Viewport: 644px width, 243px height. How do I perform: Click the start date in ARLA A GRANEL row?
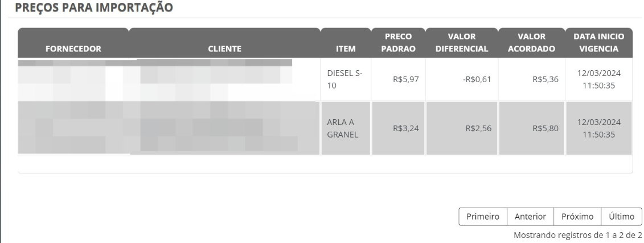point(598,128)
